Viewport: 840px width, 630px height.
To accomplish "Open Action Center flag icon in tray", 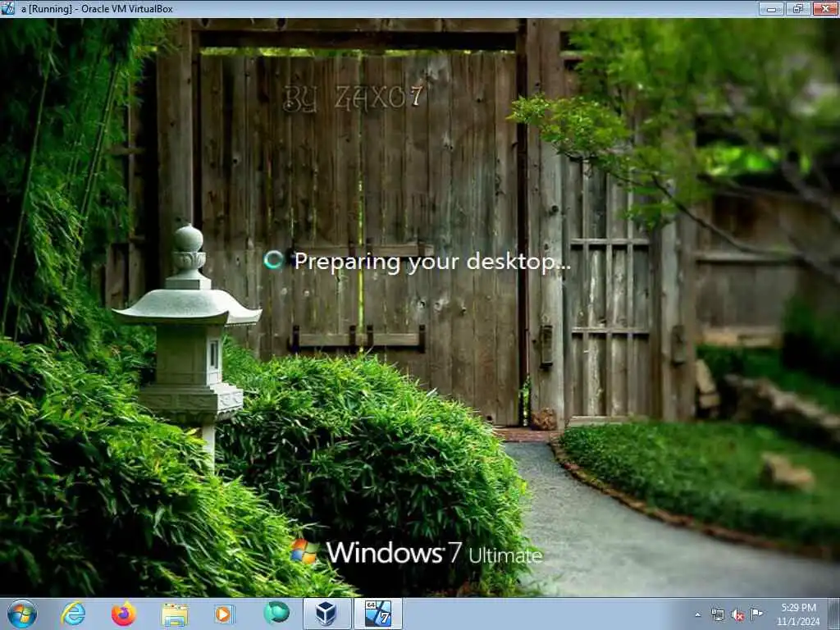I will [x=756, y=614].
